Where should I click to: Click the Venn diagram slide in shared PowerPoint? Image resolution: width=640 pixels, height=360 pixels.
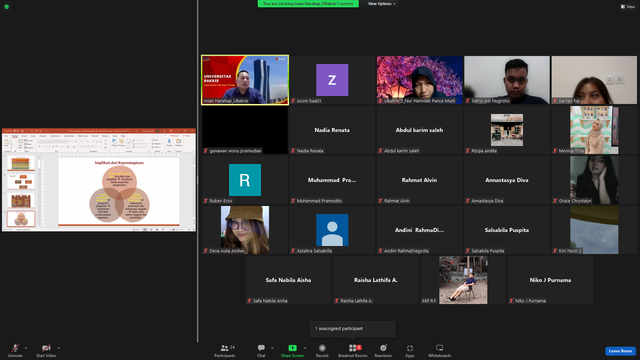[x=119, y=192]
